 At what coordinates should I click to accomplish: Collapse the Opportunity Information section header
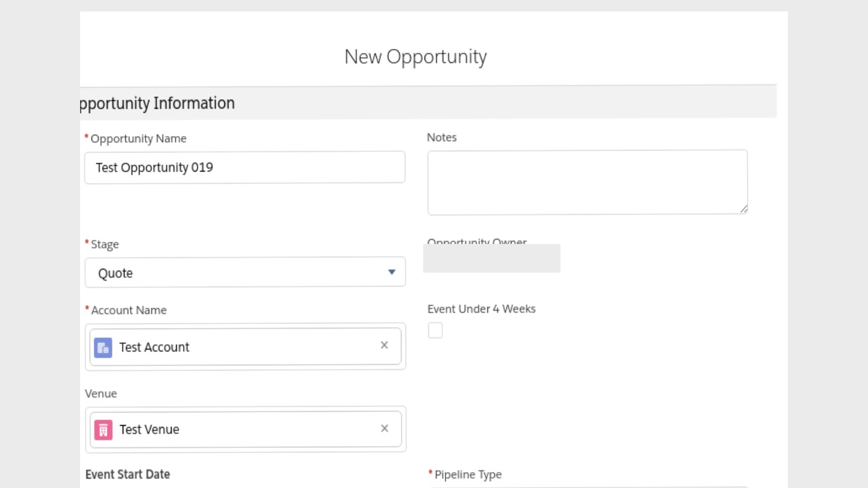point(156,103)
